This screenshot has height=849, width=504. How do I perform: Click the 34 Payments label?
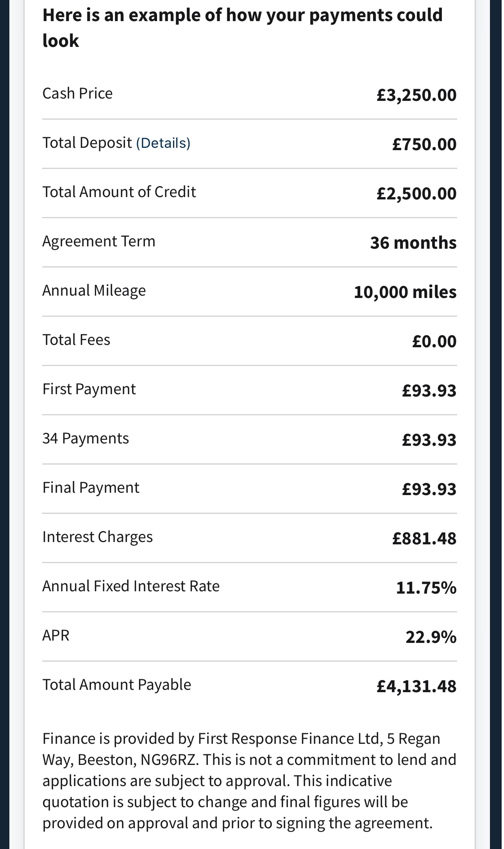click(x=86, y=438)
